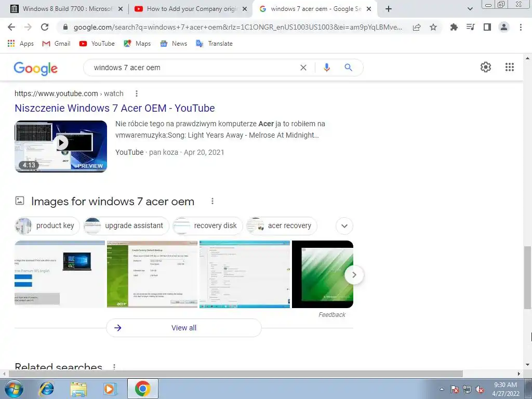Filter images by acer recovery chip
The height and width of the screenshot is (399, 532).
(282, 225)
